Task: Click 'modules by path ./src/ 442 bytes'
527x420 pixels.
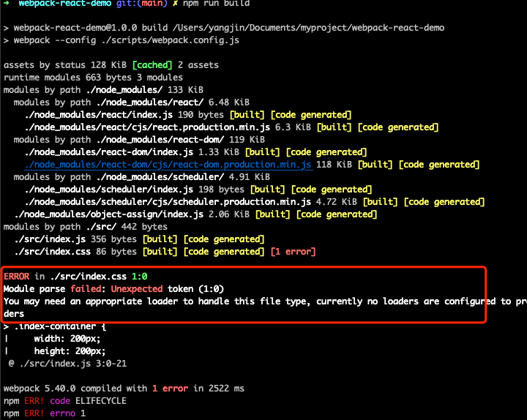Action: 86,227
